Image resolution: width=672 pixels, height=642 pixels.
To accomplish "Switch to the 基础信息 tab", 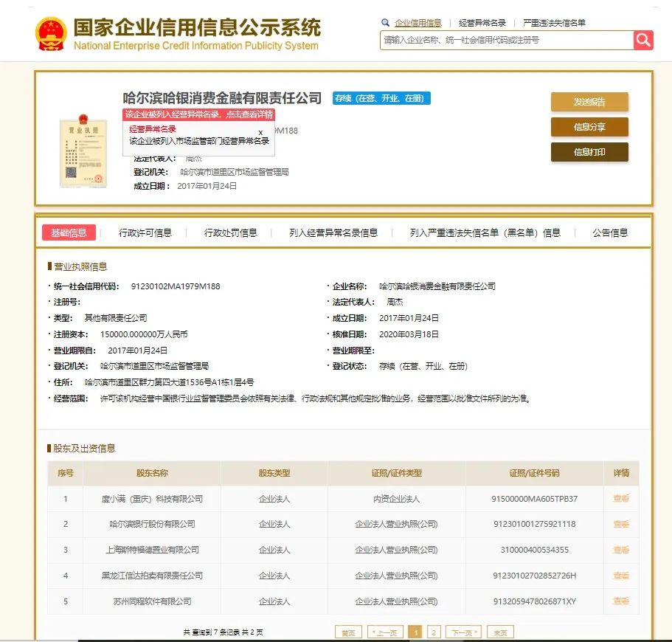I will coord(69,233).
